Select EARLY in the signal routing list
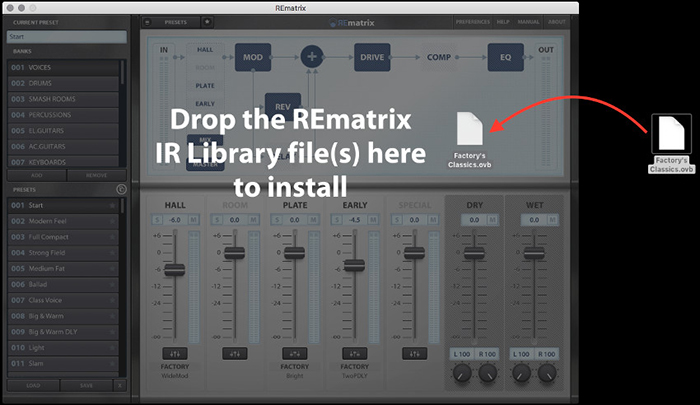 pyautogui.click(x=205, y=104)
